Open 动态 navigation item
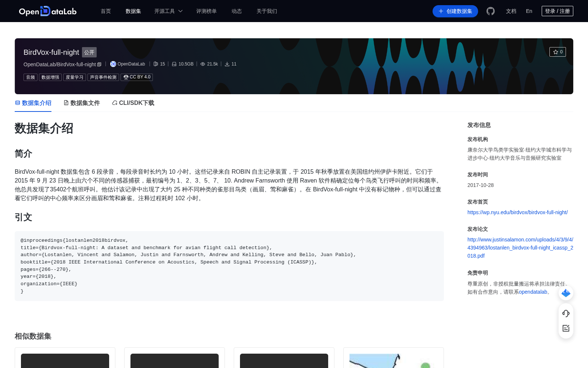588x368 pixels. click(237, 11)
